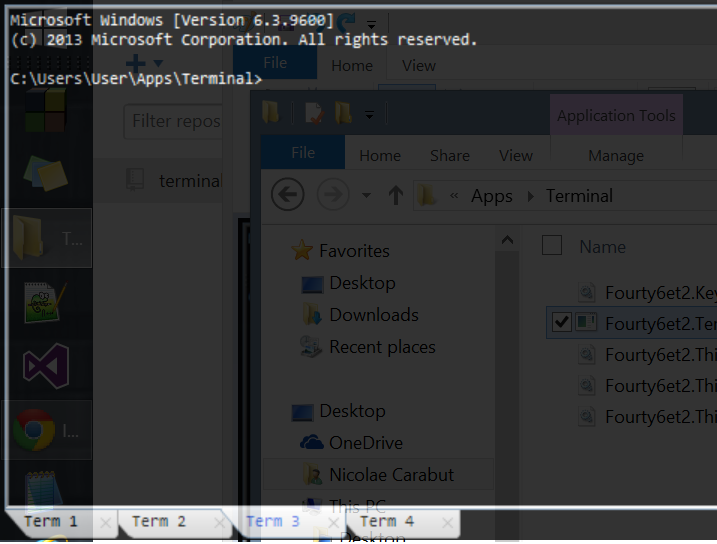Screen dimensions: 717x544
Task: Click Terminal in the address breadcrumb
Action: point(579,196)
